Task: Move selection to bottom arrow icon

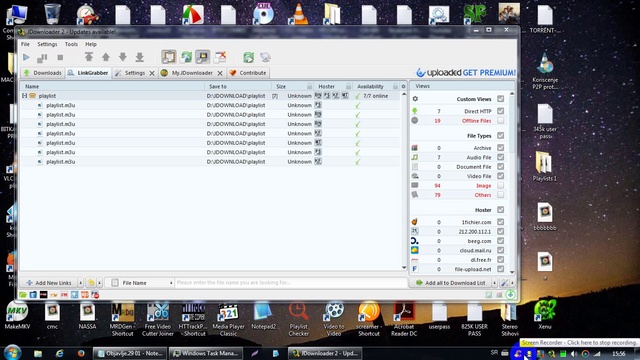Action: 140,57
